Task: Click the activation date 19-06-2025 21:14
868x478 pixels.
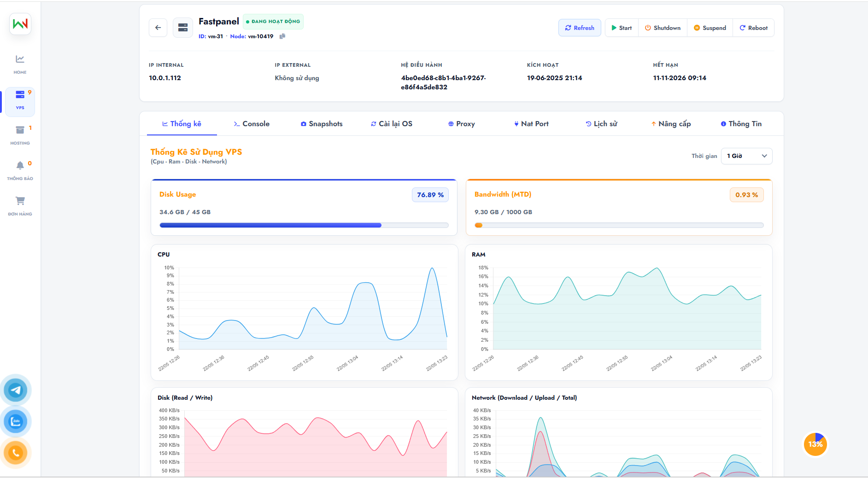Action: pyautogui.click(x=554, y=78)
